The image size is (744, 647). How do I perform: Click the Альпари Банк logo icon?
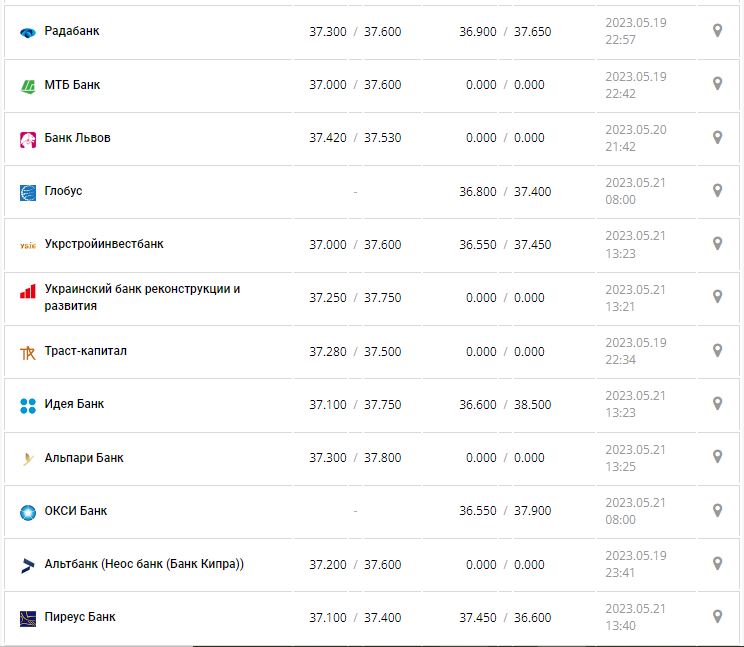tap(28, 459)
